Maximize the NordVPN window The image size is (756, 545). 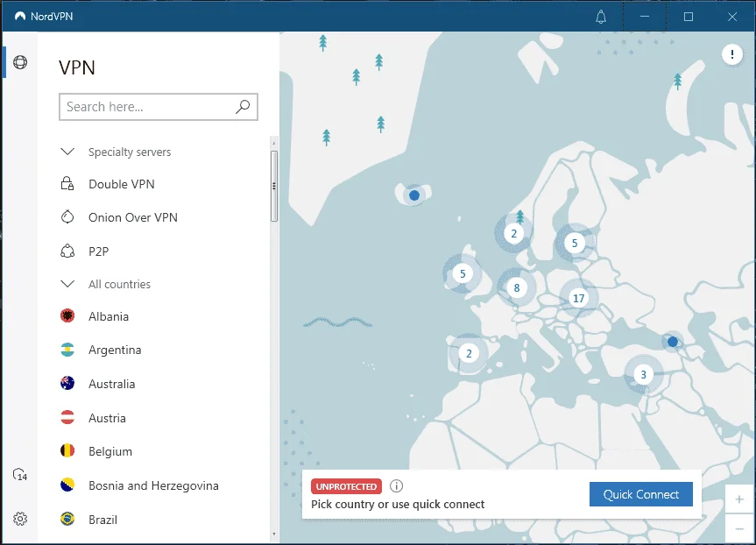click(689, 17)
